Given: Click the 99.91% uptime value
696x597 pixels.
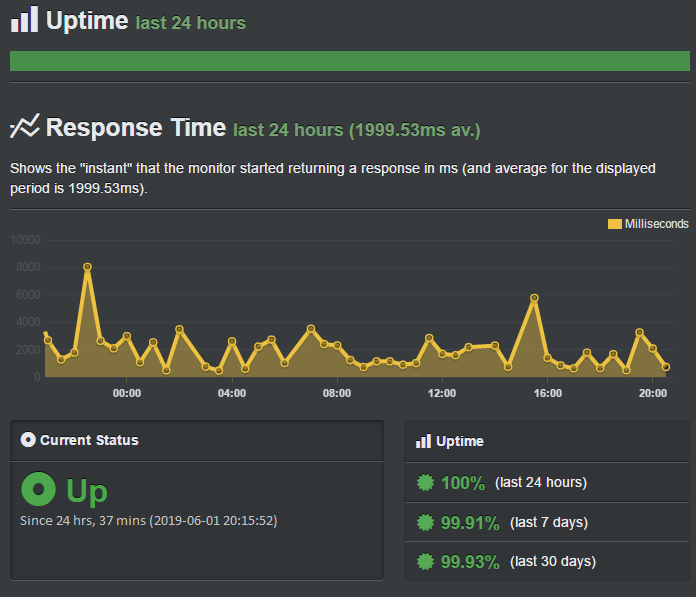Looking at the screenshot, I should pyautogui.click(x=470, y=523).
